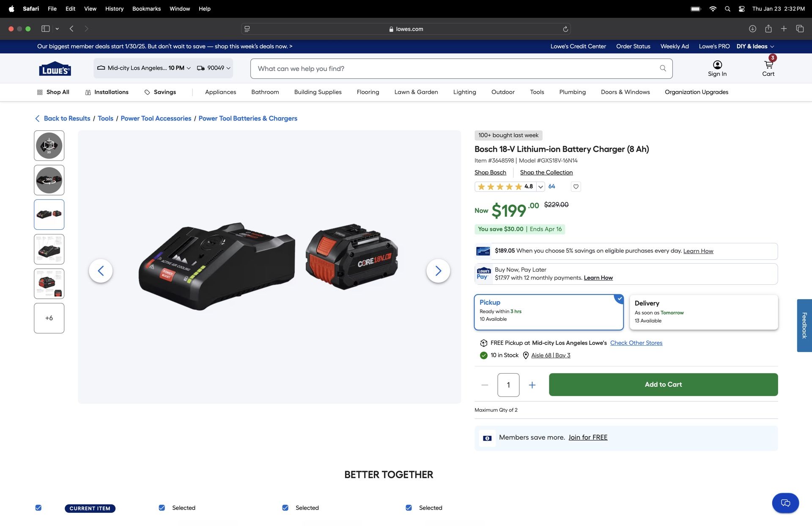
Task: Add charger to favorites with heart icon
Action: (x=576, y=186)
